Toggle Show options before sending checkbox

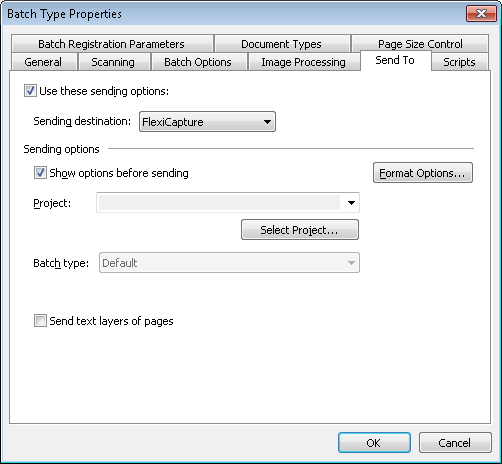click(40, 173)
